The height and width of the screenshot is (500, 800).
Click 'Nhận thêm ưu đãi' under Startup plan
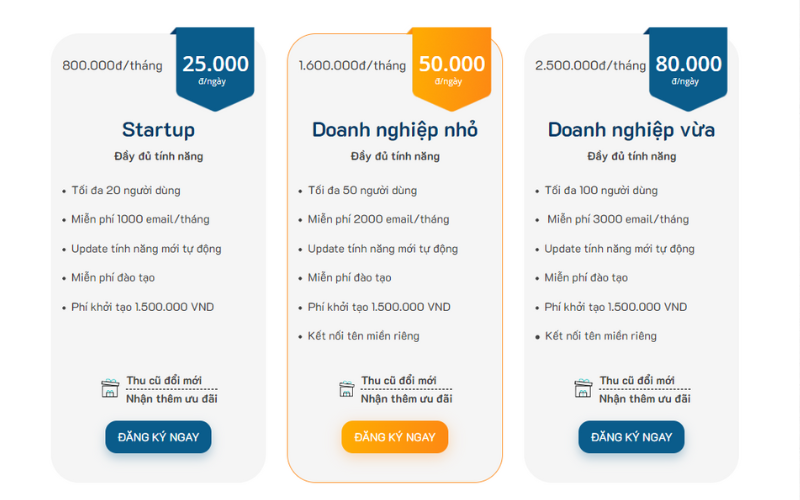(171, 399)
